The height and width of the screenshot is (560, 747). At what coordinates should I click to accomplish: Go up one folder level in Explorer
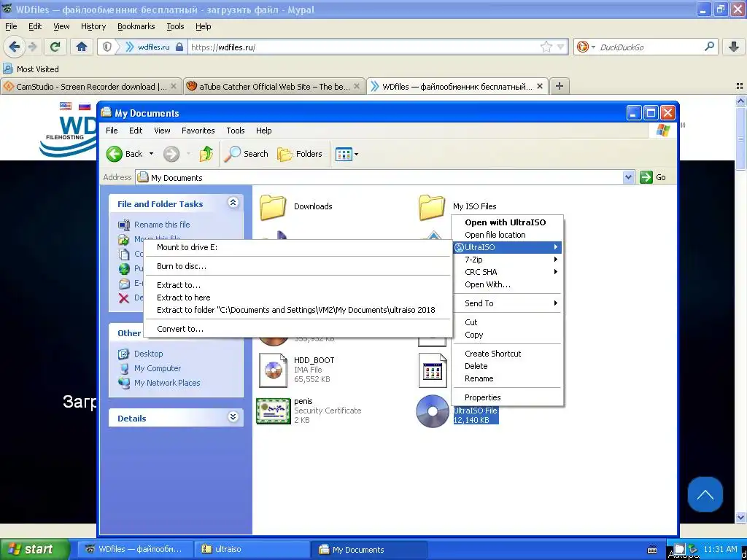tap(206, 154)
